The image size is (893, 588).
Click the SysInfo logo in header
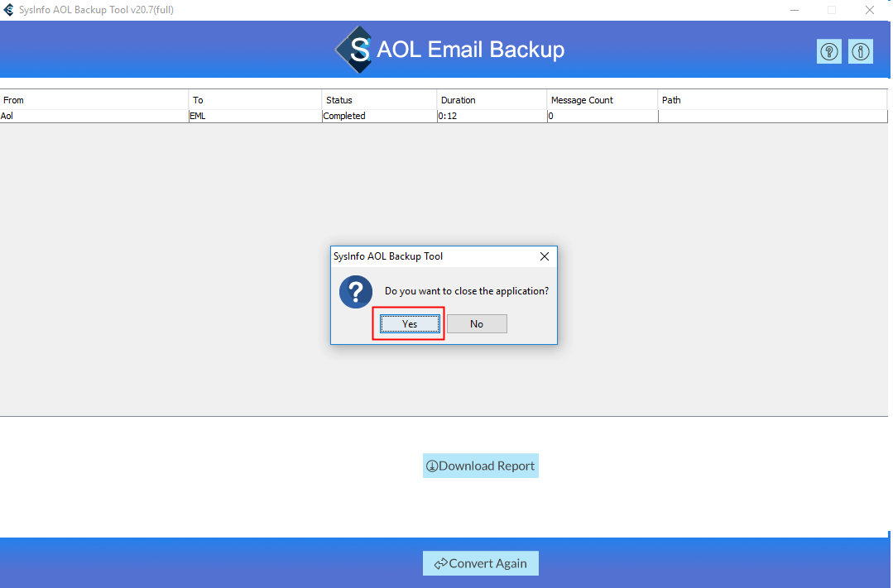pyautogui.click(x=355, y=50)
